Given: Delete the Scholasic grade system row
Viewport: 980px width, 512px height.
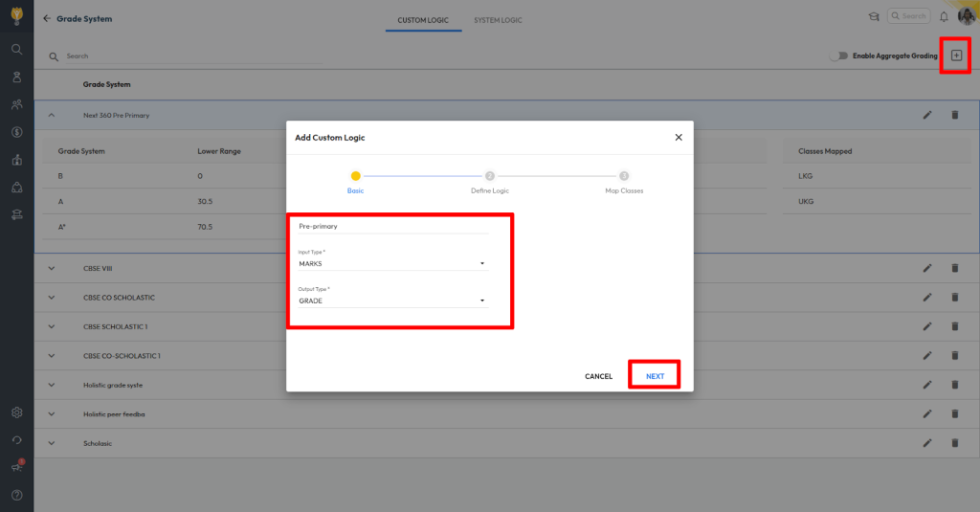Looking at the screenshot, I should [954, 443].
